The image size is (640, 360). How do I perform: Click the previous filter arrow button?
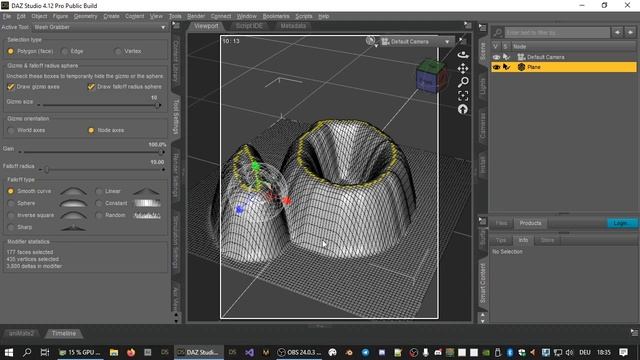(617, 32)
